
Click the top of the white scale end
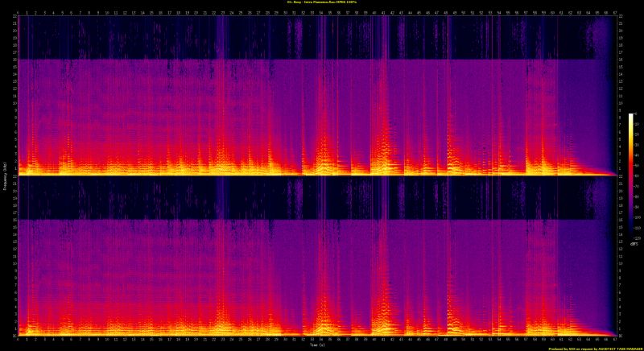point(630,116)
